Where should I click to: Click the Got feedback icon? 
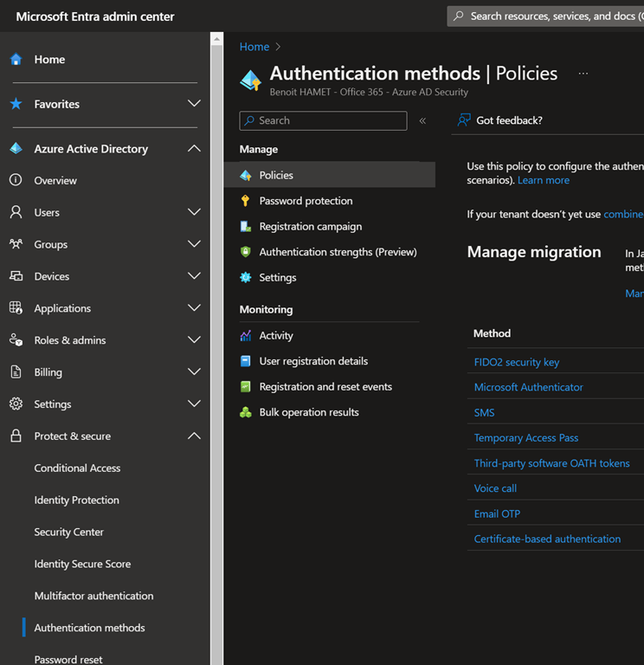click(x=465, y=120)
